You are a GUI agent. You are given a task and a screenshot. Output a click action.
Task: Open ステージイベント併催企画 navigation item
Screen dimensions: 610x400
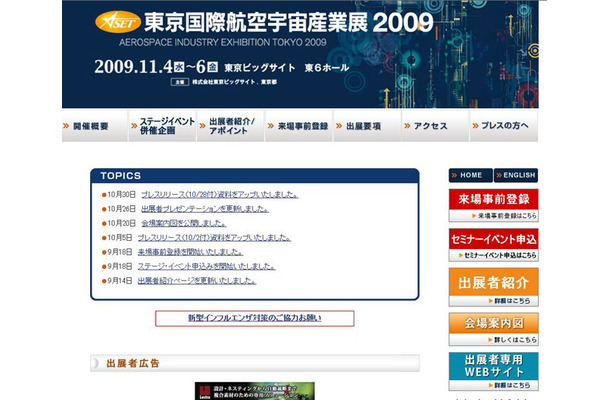163,126
